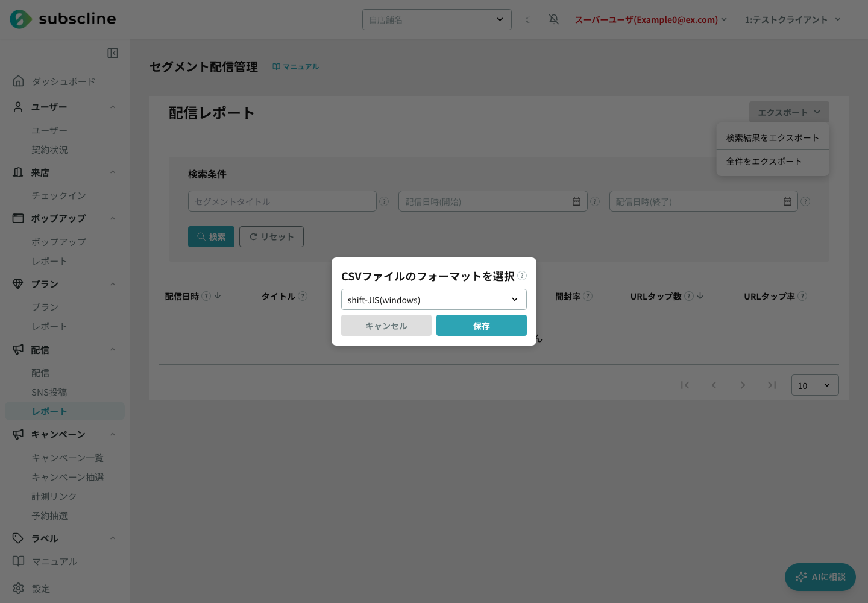This screenshot has width=868, height=603.
Task: Open キャンペーン一覧 in the sidebar
Action: 68,458
